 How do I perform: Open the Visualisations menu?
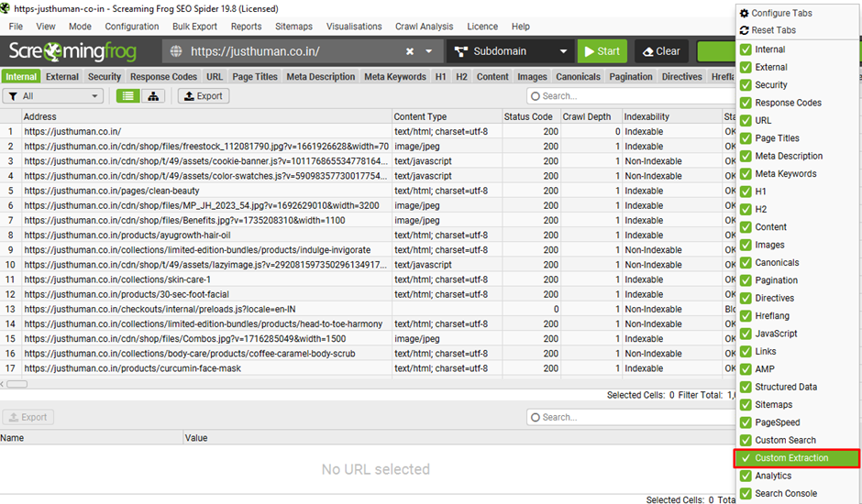tap(354, 27)
